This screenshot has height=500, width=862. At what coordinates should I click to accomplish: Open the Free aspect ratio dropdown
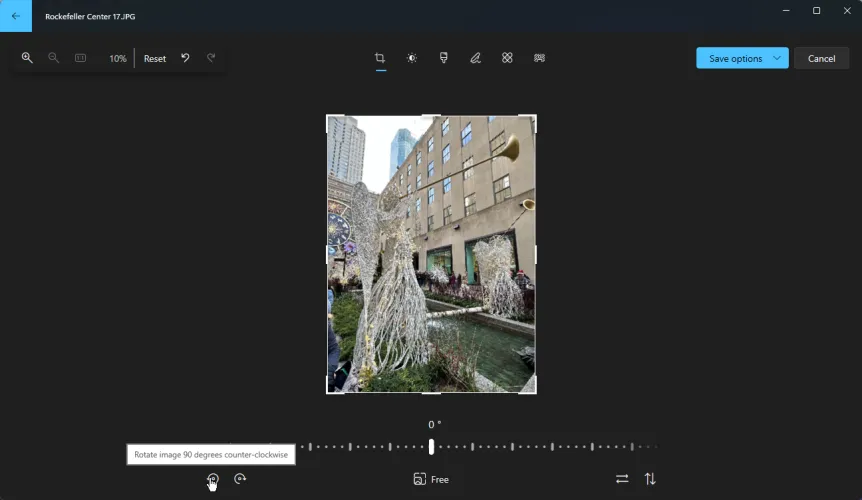(432, 479)
